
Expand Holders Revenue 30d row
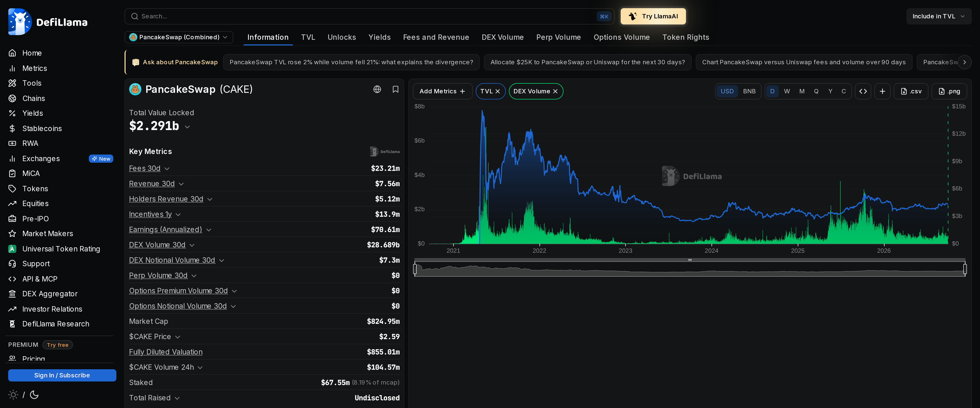tap(210, 199)
